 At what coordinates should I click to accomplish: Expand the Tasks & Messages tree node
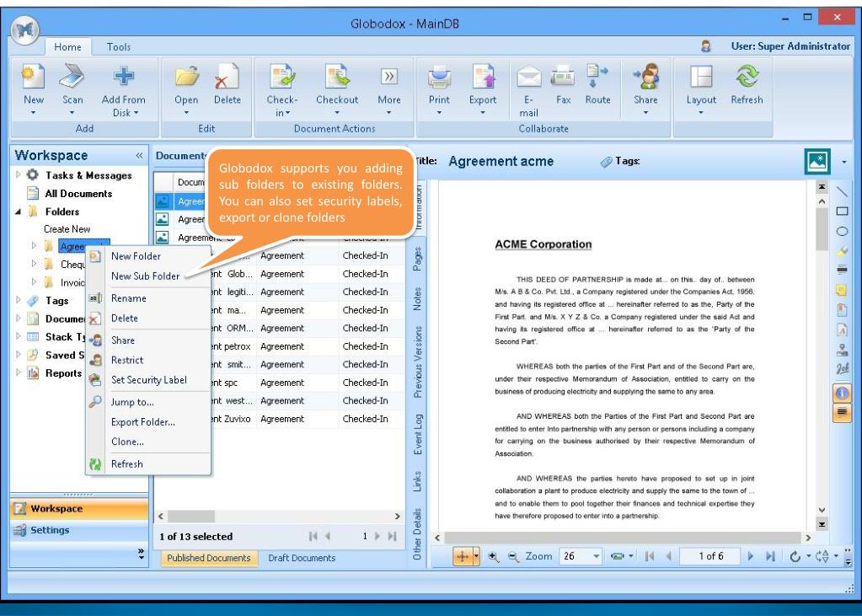point(19,175)
